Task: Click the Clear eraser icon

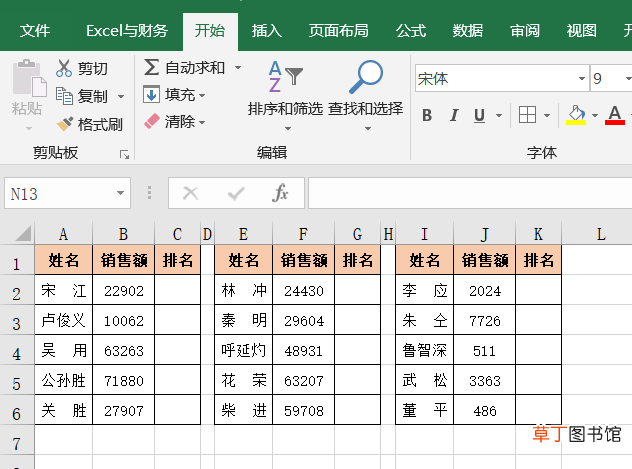Action: [x=152, y=121]
